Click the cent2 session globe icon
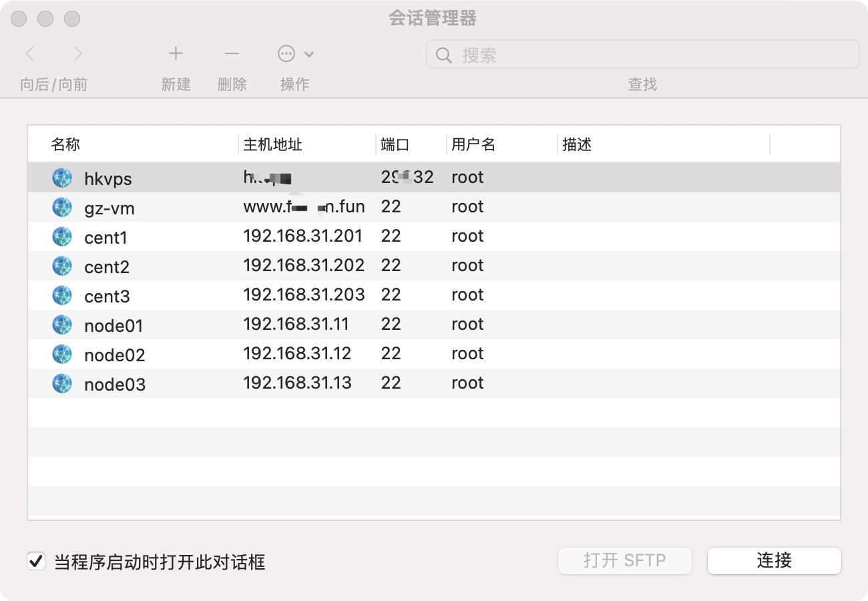The height and width of the screenshot is (601, 868). point(61,265)
